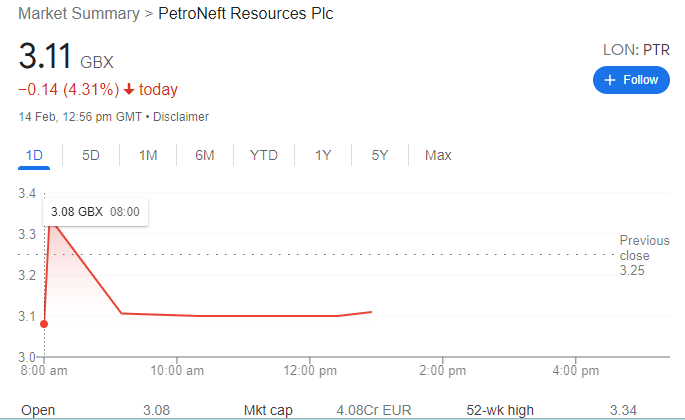Select the YTD chart tab
685x420 pixels.
pyautogui.click(x=264, y=155)
